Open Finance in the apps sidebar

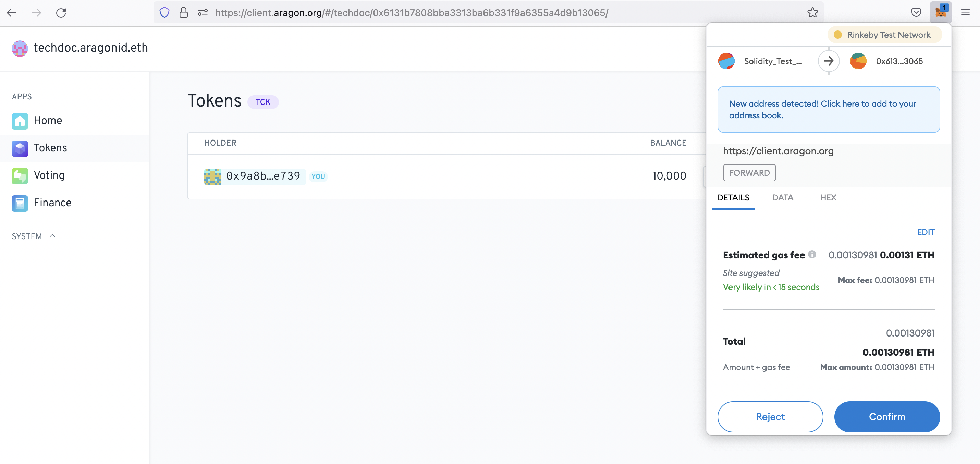click(75, 203)
